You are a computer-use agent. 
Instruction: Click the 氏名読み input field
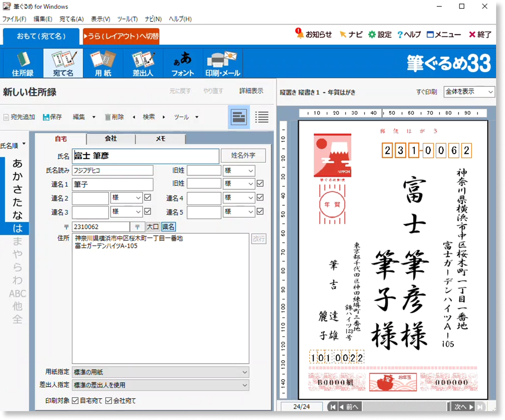click(x=112, y=170)
